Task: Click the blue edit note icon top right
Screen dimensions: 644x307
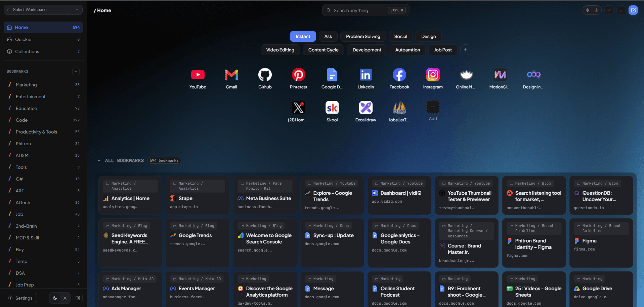Action: [x=633, y=10]
